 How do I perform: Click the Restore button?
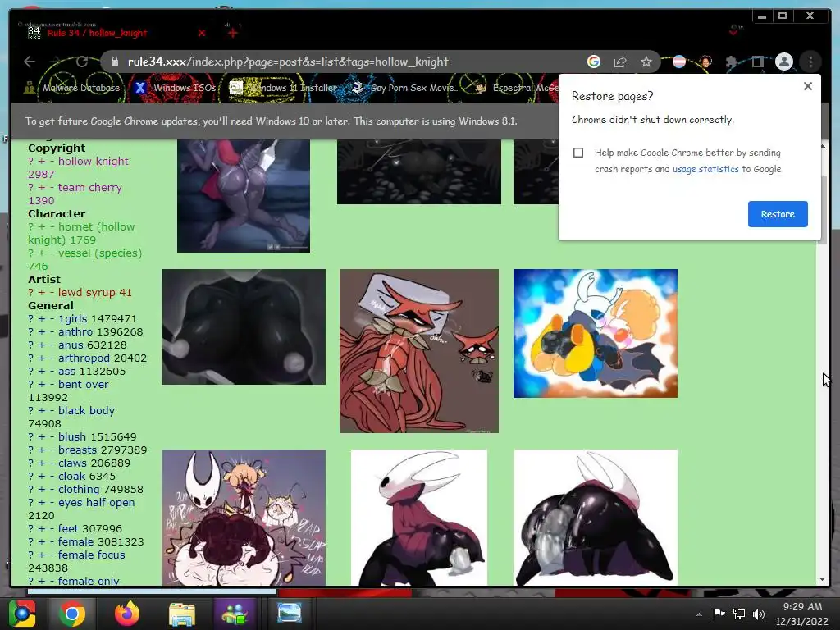point(778,214)
